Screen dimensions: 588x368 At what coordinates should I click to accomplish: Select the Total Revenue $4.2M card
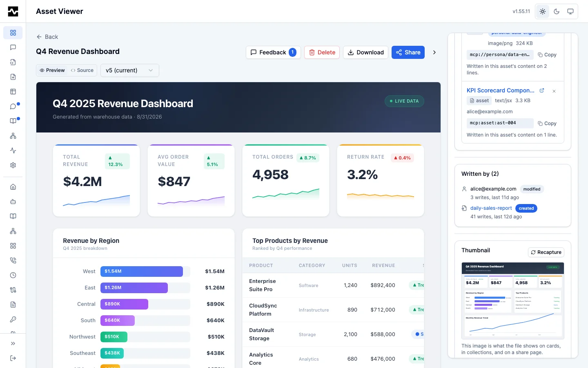[96, 180]
